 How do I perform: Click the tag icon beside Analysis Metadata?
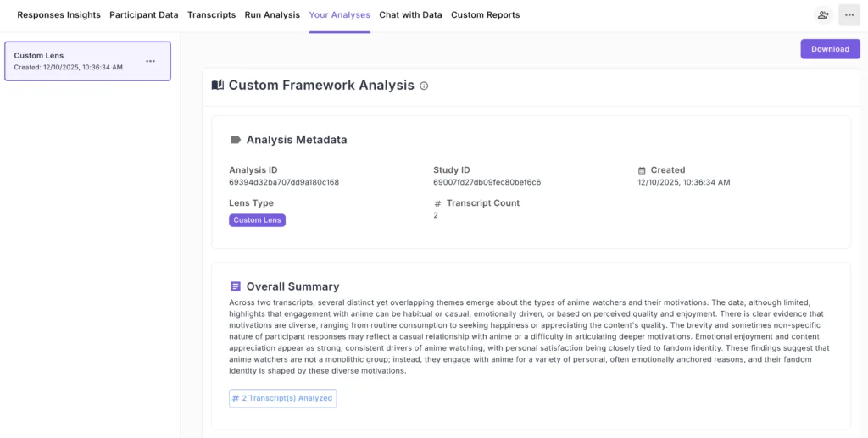236,140
